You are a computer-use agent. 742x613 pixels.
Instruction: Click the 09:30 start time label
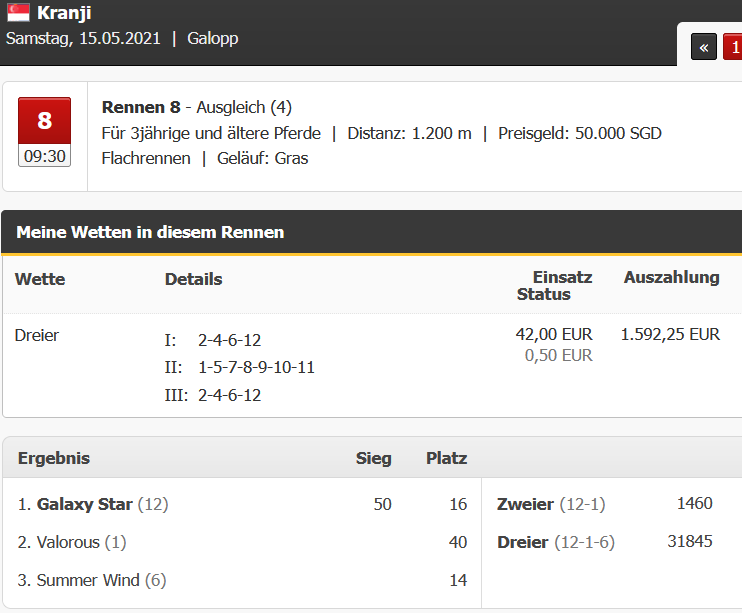(x=44, y=156)
